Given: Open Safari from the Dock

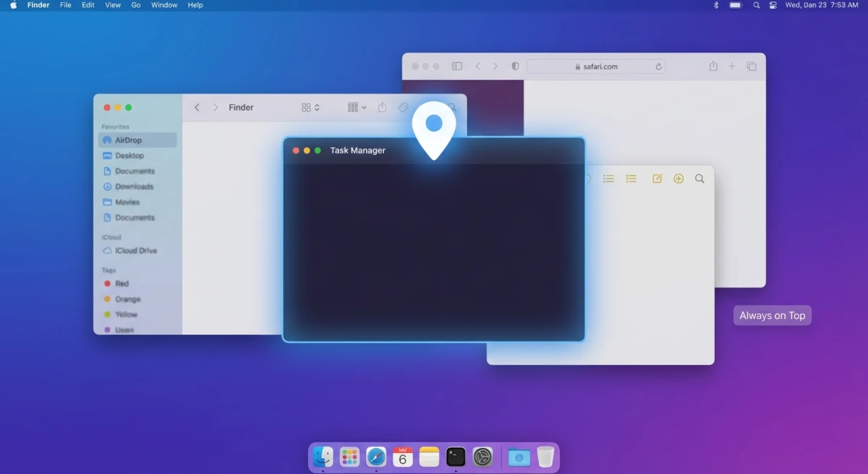Looking at the screenshot, I should click(376, 457).
